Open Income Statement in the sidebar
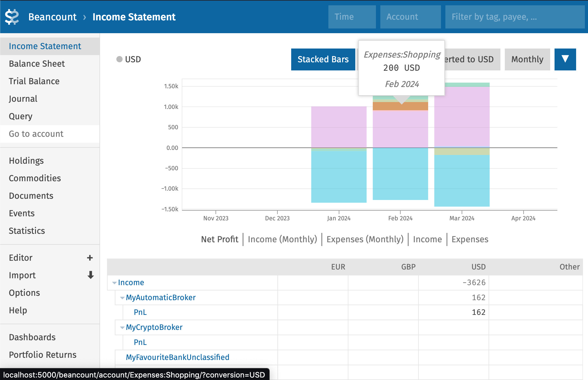The height and width of the screenshot is (380, 588). point(50,46)
